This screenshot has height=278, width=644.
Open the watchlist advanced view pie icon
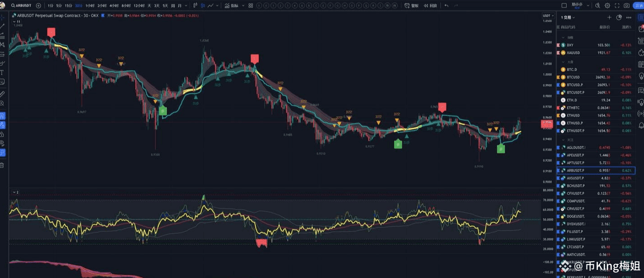(x=619, y=18)
